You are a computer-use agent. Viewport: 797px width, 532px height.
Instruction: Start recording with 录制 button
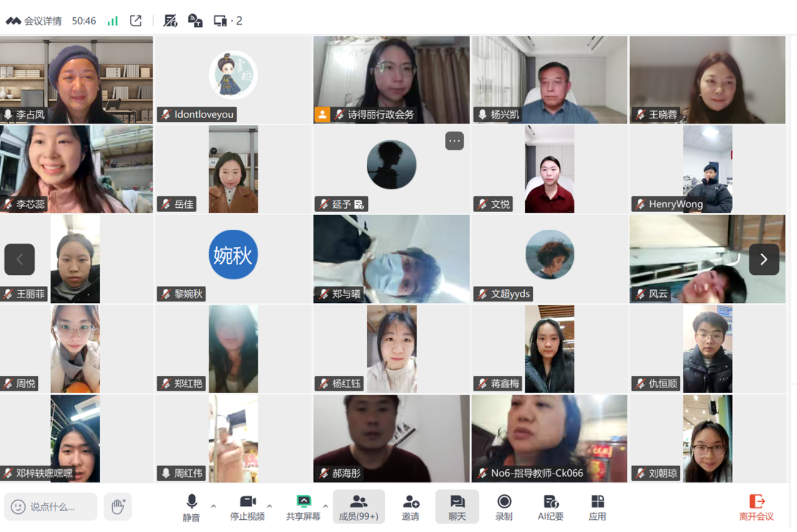pyautogui.click(x=504, y=506)
